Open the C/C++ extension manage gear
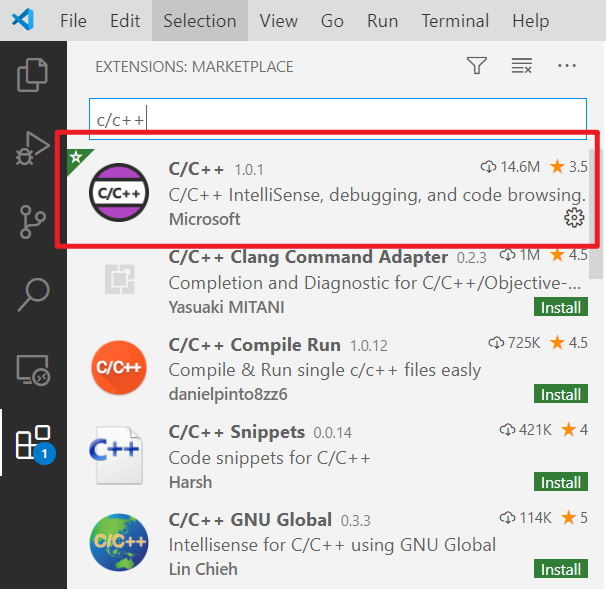 [x=574, y=218]
